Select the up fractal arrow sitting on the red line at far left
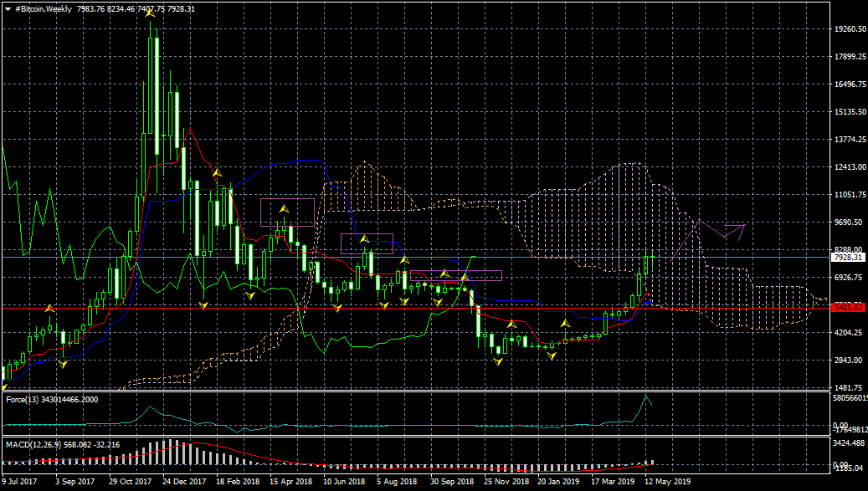868x491 pixels. point(49,309)
